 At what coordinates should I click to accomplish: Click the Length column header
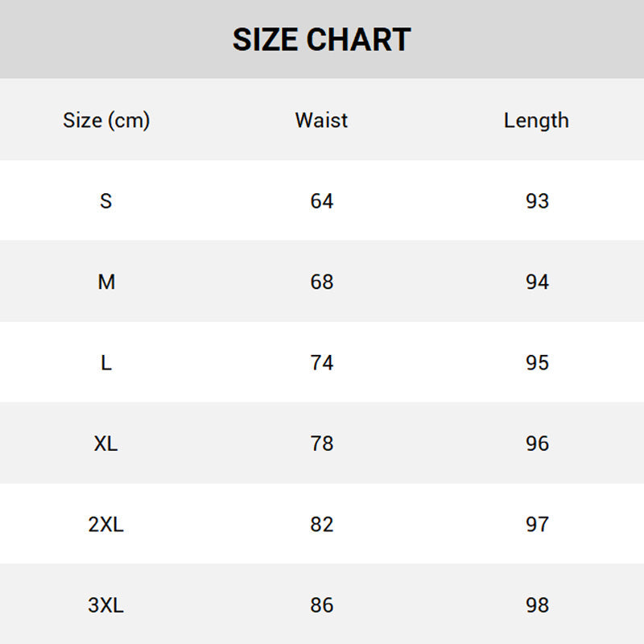[x=536, y=120]
